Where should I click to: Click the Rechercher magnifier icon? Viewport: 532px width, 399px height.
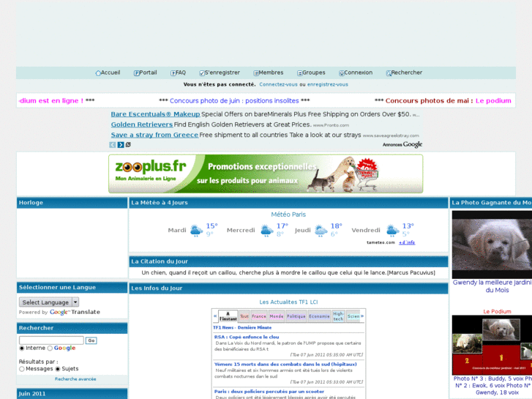click(389, 73)
